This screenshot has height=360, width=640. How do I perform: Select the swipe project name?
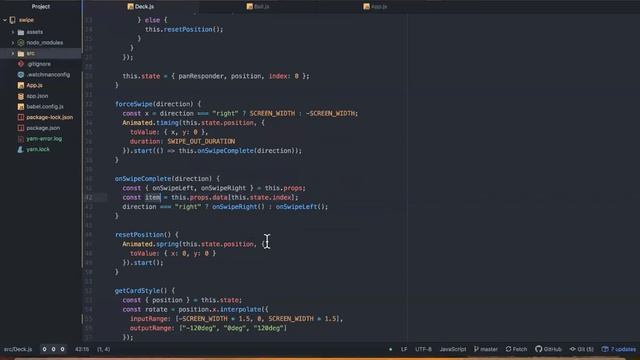point(26,20)
